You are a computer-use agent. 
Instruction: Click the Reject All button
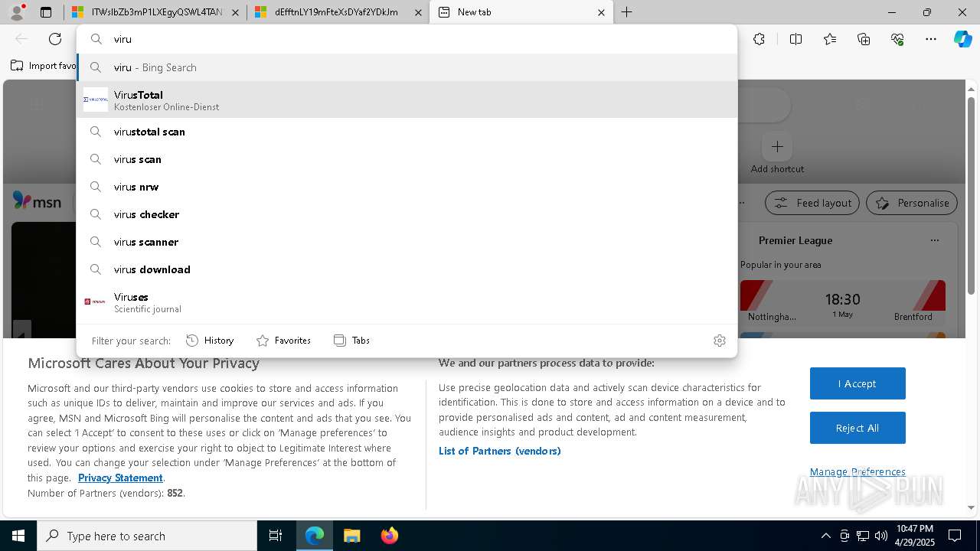click(x=857, y=428)
